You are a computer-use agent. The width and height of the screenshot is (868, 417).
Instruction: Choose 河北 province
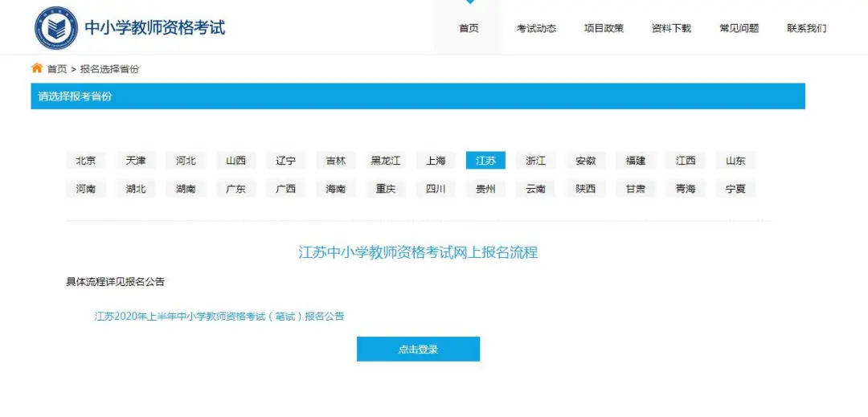(186, 161)
